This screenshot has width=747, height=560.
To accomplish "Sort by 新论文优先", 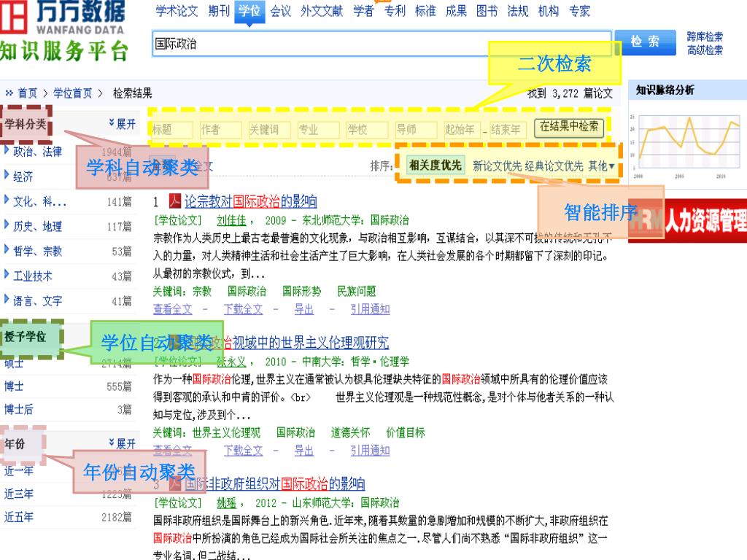I will pos(497,166).
